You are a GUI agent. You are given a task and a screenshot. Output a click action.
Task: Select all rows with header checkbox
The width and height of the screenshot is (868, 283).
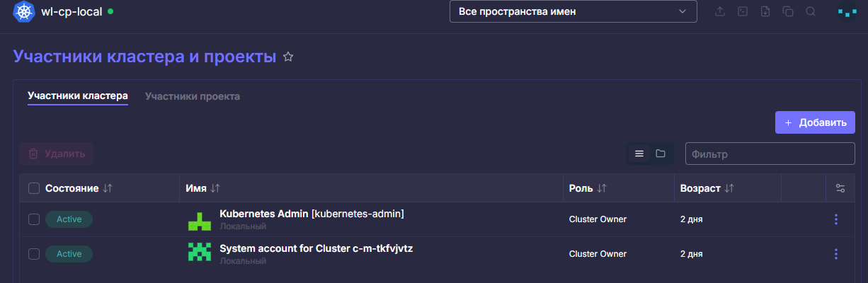[34, 188]
